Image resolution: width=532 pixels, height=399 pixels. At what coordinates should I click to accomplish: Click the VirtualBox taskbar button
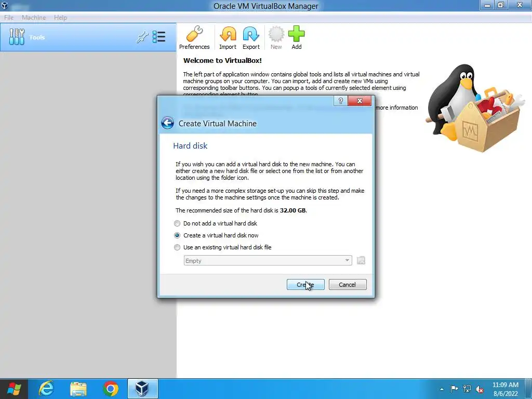(x=143, y=389)
